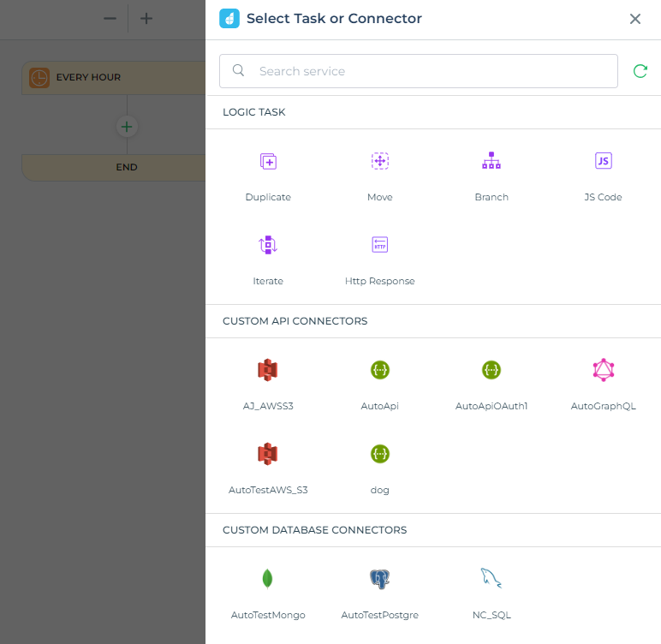
Task: Select the Iterate task icon
Action: tap(268, 245)
